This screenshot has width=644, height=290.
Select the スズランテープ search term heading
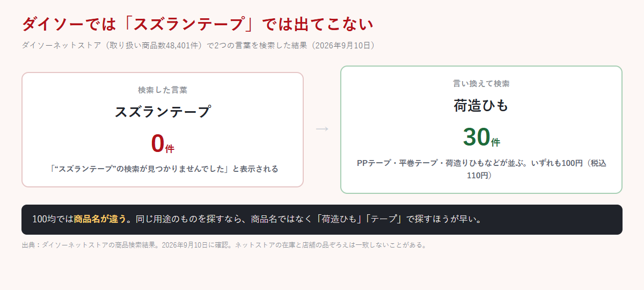click(x=163, y=112)
